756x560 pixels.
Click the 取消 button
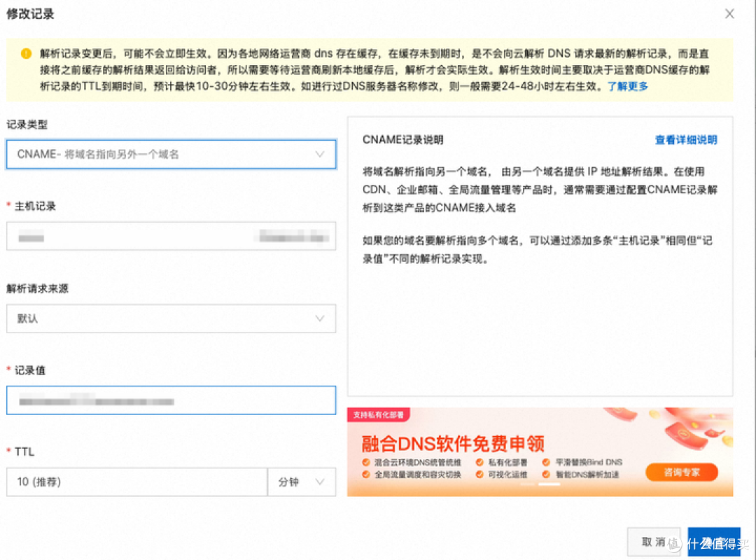click(654, 542)
